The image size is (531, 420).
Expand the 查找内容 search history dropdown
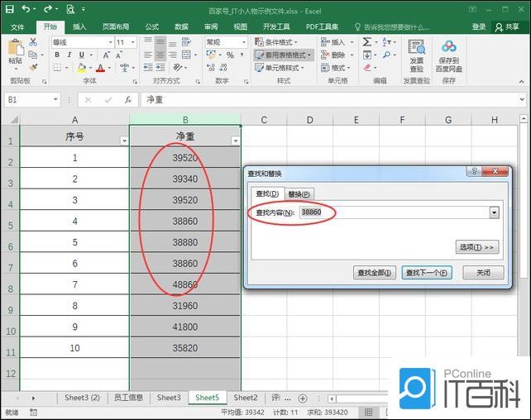point(495,212)
